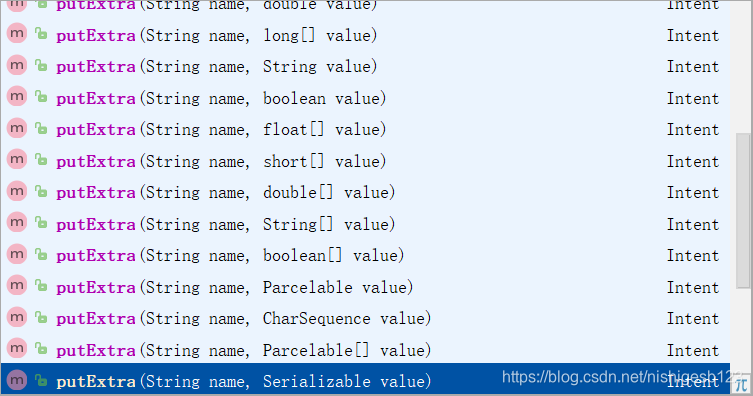Click Intent return type in Parcelable[] row
Viewport: 753px width, 396px height.
pos(692,350)
